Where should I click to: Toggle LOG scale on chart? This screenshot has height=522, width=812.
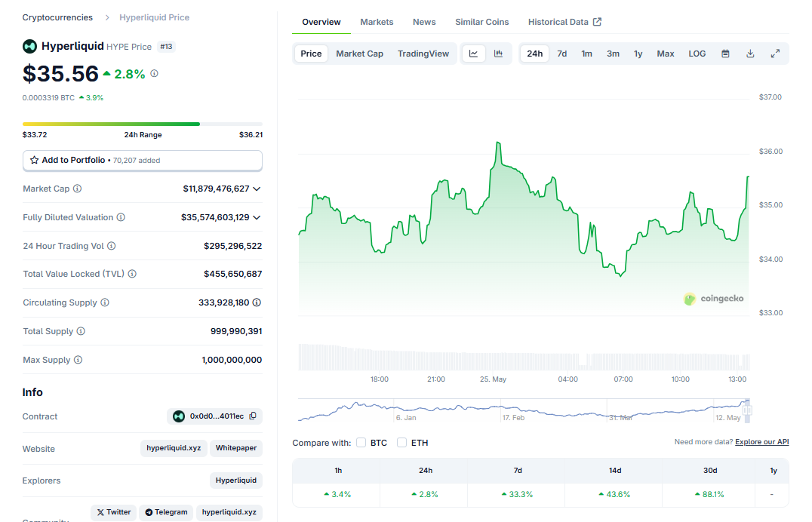[x=697, y=54]
